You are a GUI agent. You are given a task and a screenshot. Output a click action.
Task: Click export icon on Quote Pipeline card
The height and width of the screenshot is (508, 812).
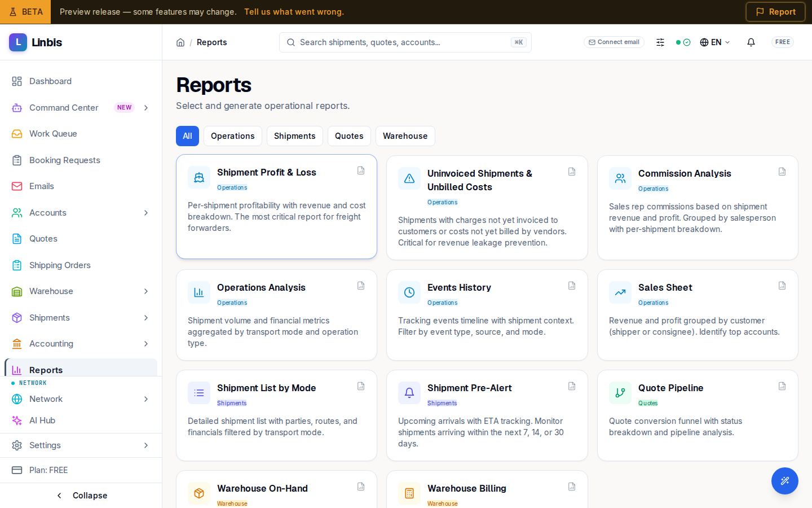pos(782,386)
